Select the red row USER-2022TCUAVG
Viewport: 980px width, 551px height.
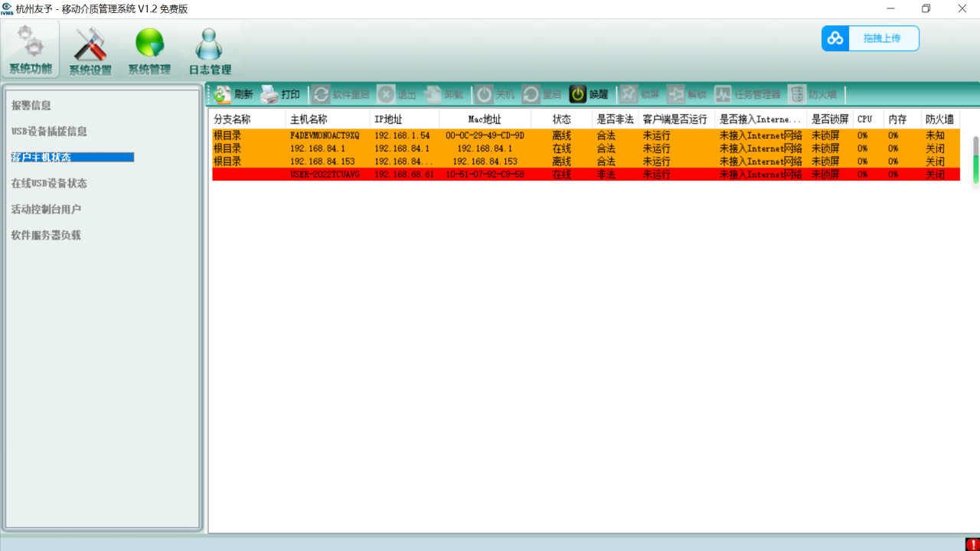click(324, 174)
